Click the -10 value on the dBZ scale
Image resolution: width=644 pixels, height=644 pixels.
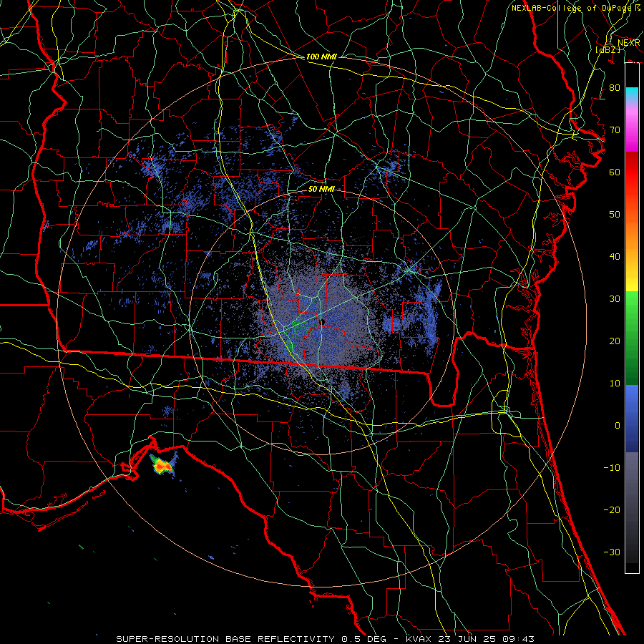(x=612, y=468)
